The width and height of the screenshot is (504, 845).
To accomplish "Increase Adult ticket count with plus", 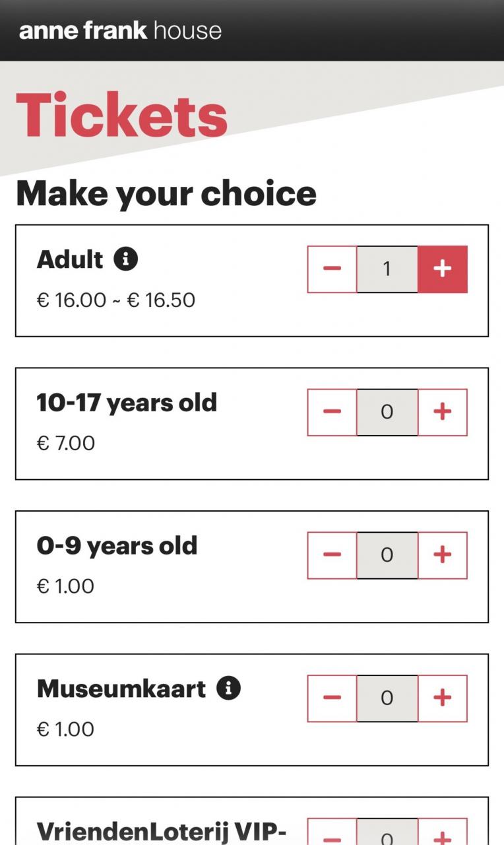I will (442, 269).
